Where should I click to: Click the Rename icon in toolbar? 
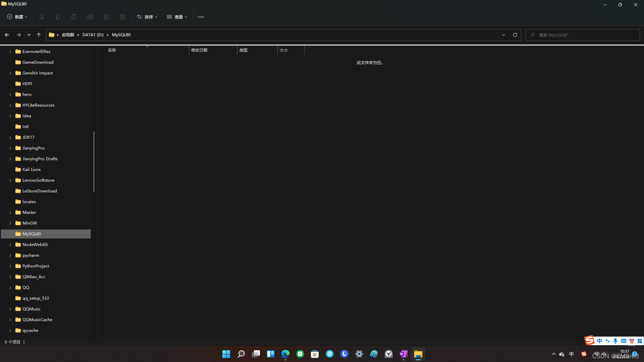click(x=90, y=17)
